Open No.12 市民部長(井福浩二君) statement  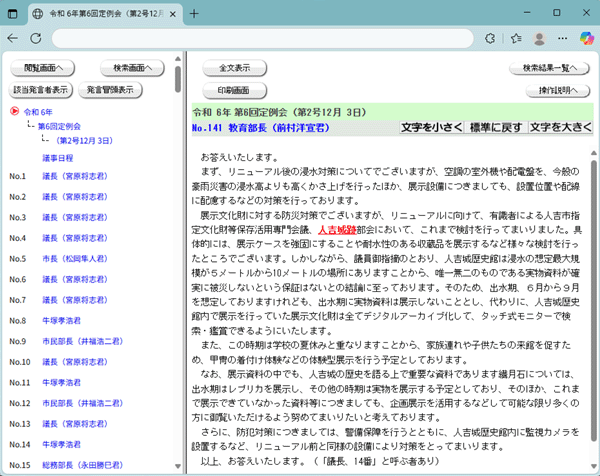coord(83,403)
